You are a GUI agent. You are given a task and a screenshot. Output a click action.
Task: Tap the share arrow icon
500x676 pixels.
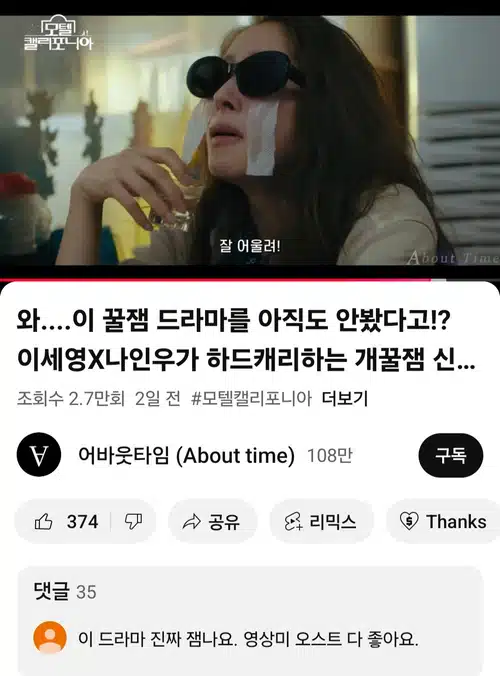[x=191, y=522]
